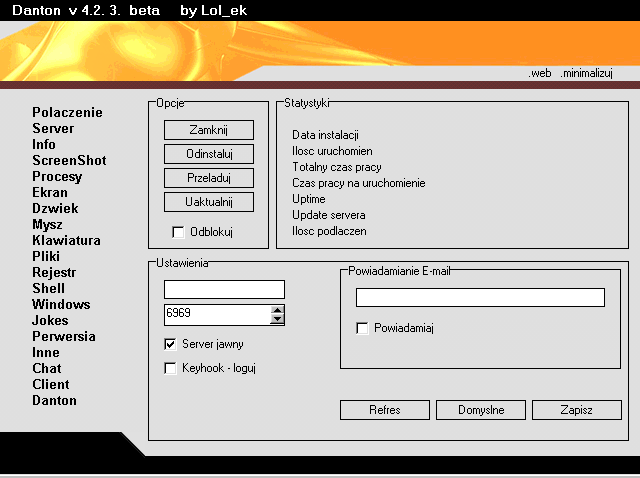640x478 pixels.
Task: Click the .minimalizuj link
Action: 587,73
